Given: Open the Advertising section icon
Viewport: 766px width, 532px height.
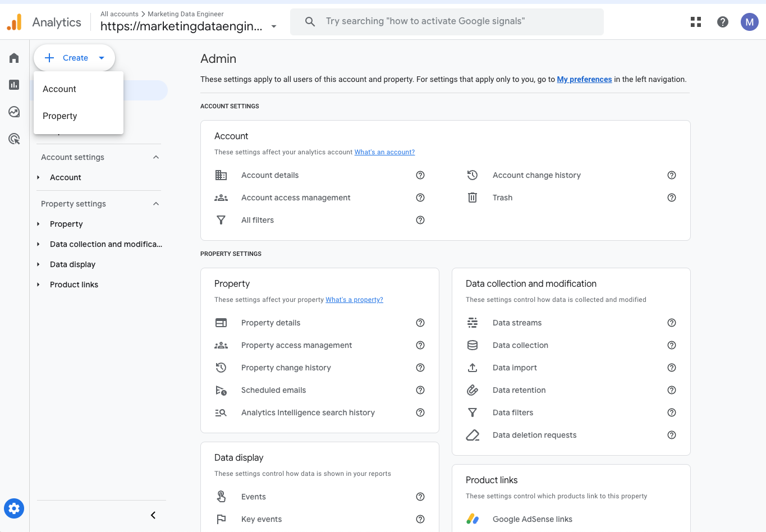Looking at the screenshot, I should click(13, 139).
